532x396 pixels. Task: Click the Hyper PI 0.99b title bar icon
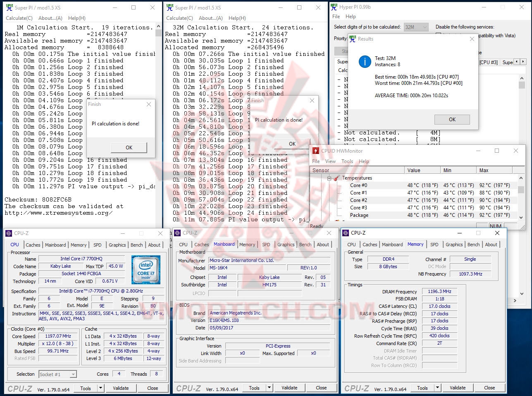coord(334,7)
